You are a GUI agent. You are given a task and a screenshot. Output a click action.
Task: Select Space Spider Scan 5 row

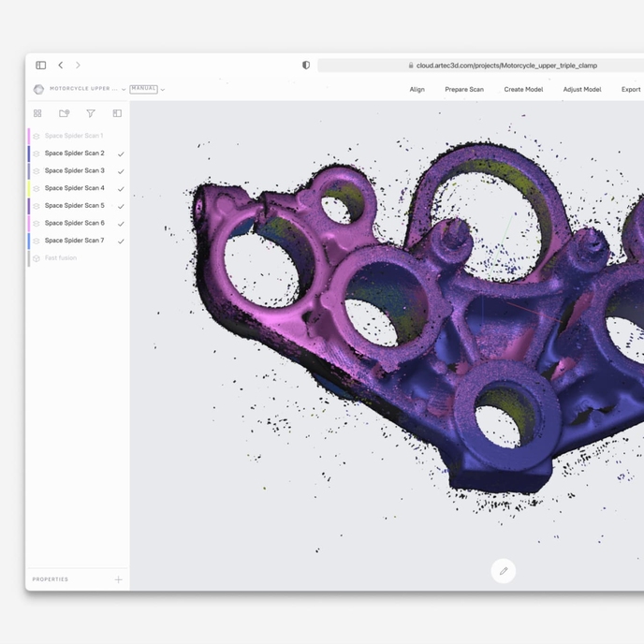(77, 206)
